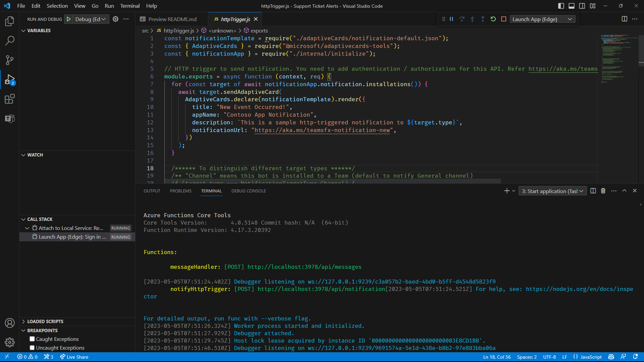The height and width of the screenshot is (362, 644).
Task: Open the Launch App Edge dropdown
Action: [571, 19]
